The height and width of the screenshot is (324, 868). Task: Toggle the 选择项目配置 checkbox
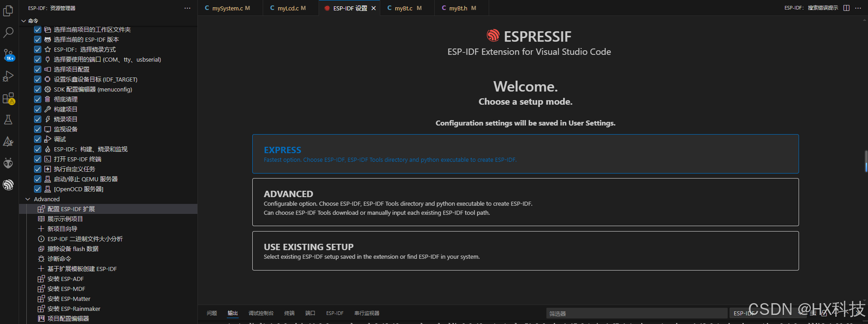pyautogui.click(x=38, y=69)
